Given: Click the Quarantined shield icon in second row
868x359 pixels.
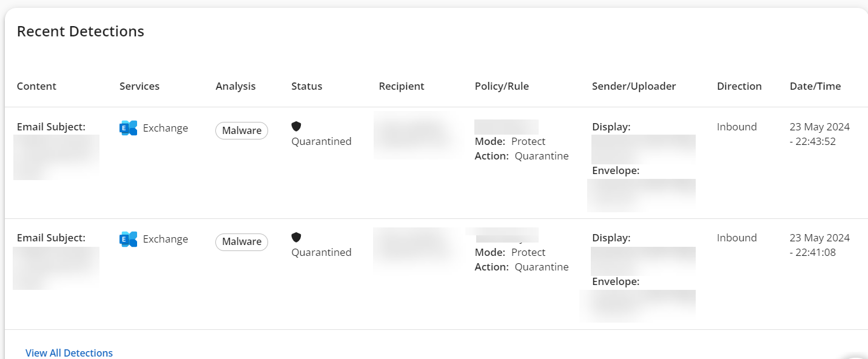Looking at the screenshot, I should click(296, 237).
